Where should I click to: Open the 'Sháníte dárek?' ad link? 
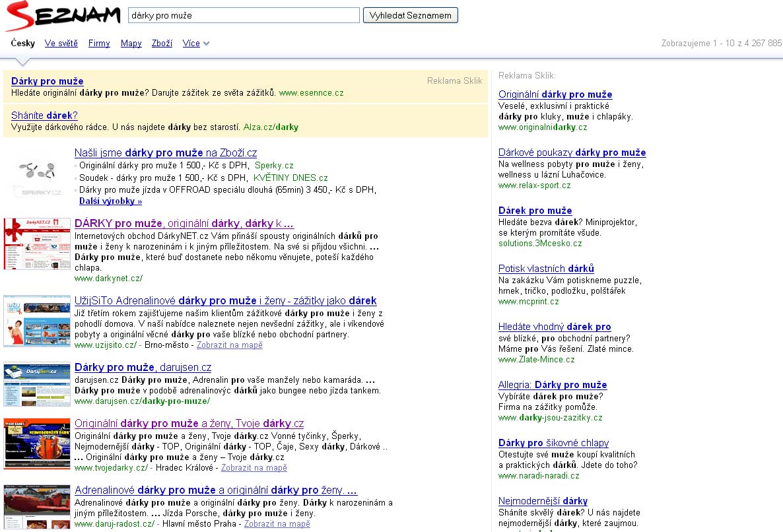(x=44, y=116)
